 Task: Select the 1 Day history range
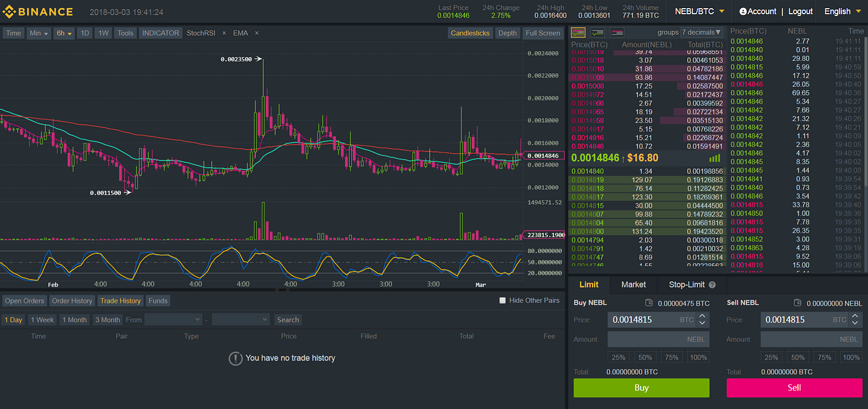click(x=13, y=320)
